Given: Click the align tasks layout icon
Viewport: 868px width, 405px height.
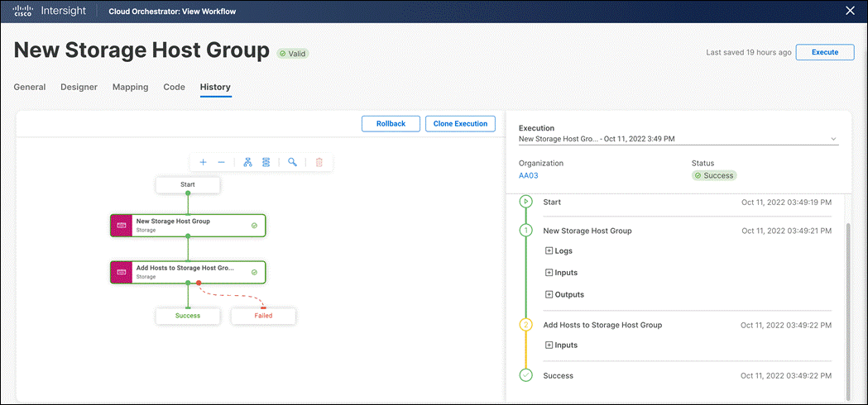Looking at the screenshot, I should pos(266,163).
